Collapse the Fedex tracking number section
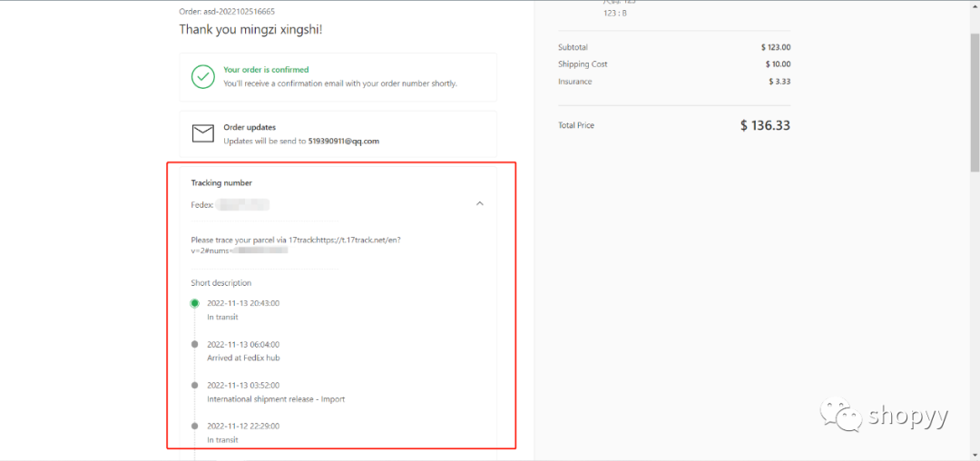The height and width of the screenshot is (461, 980). click(479, 203)
